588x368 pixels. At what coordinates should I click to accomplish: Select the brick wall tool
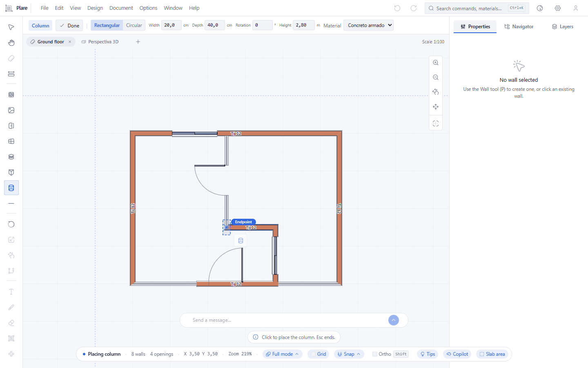click(x=11, y=94)
